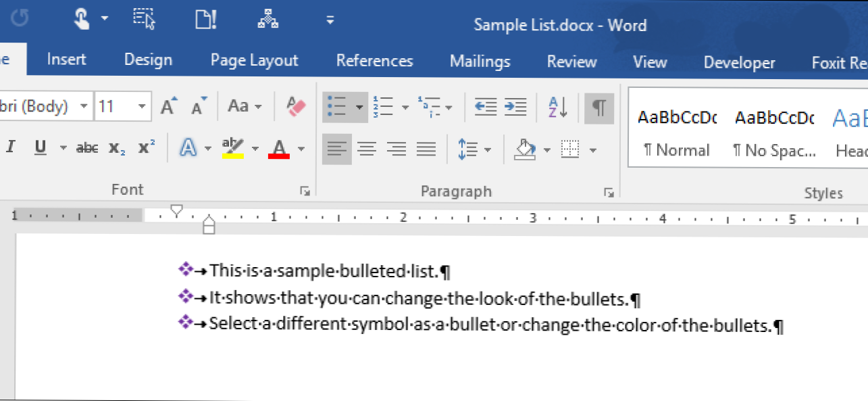Open the font size dropdown
868x401 pixels.
142,107
